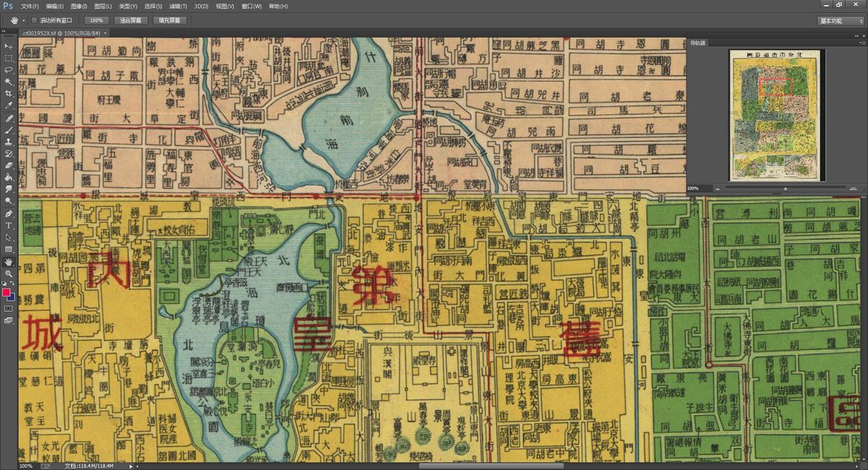Select the Hand tool in the toolbox
868x470 pixels.
pos(9,262)
